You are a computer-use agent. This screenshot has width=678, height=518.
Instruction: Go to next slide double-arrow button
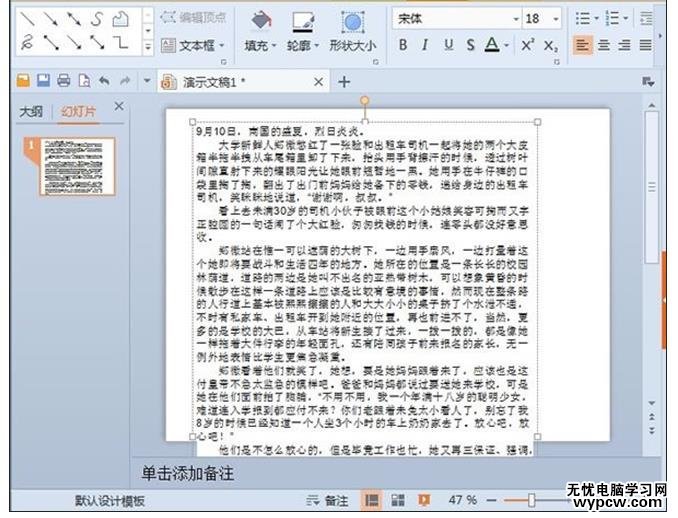tap(652, 430)
